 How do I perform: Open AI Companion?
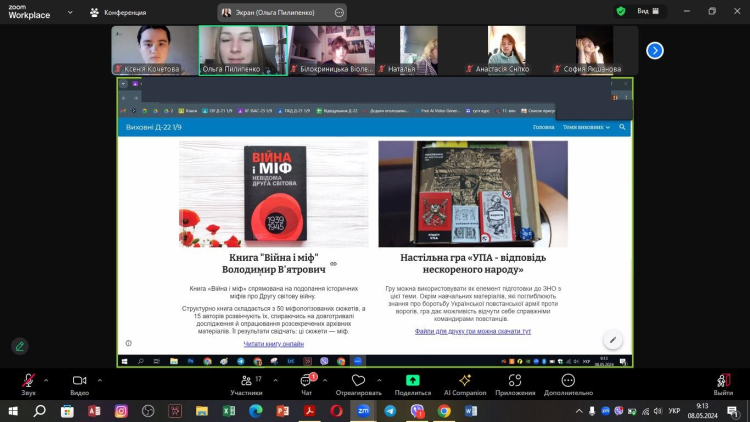tap(464, 383)
